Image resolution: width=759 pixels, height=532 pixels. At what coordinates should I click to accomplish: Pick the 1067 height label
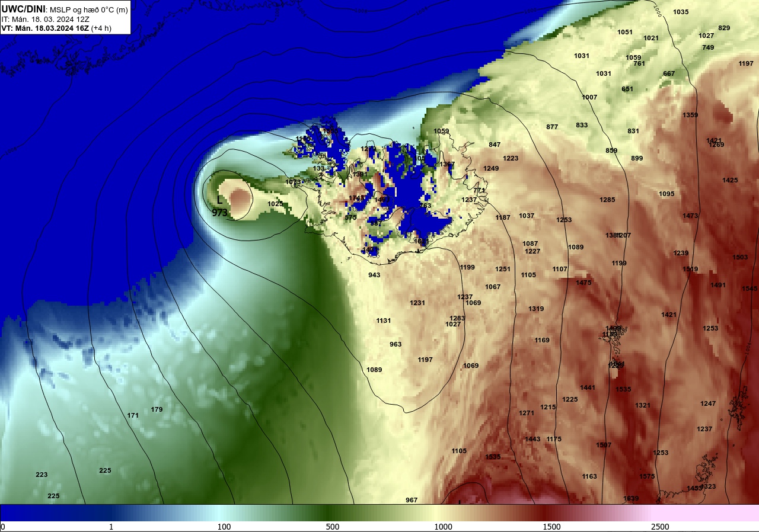493,287
